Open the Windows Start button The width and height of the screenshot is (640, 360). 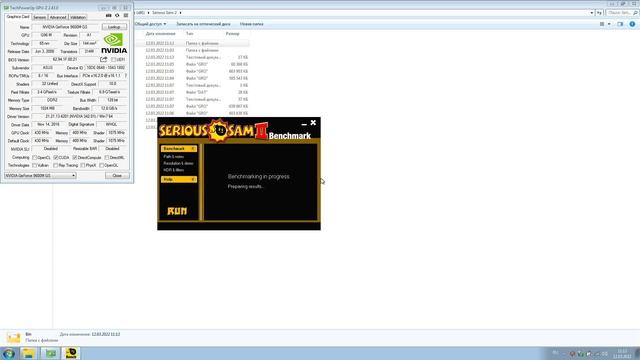(9, 353)
